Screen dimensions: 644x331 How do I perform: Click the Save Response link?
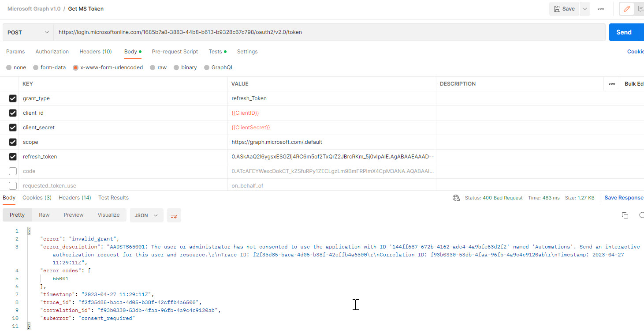(x=623, y=198)
